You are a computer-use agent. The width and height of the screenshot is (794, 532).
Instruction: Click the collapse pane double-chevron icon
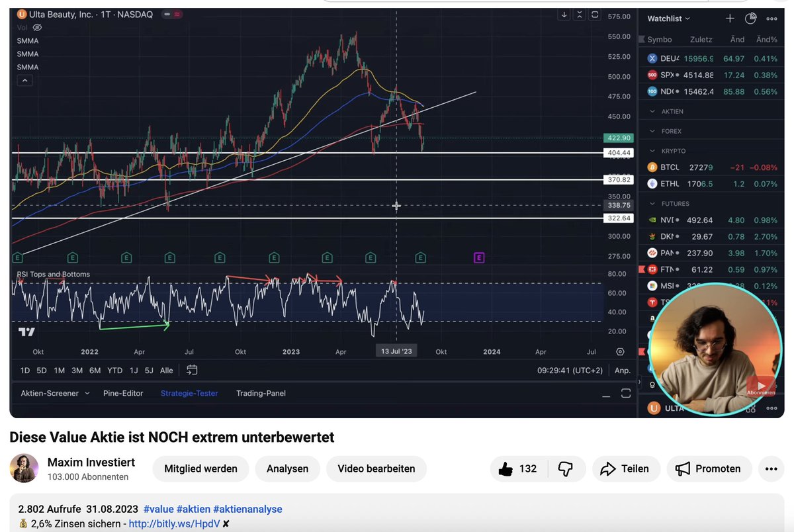point(580,15)
